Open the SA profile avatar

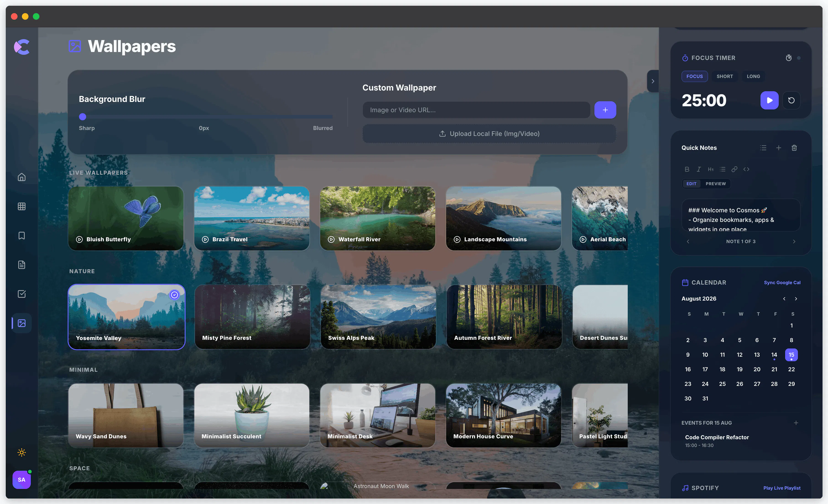coord(21,480)
